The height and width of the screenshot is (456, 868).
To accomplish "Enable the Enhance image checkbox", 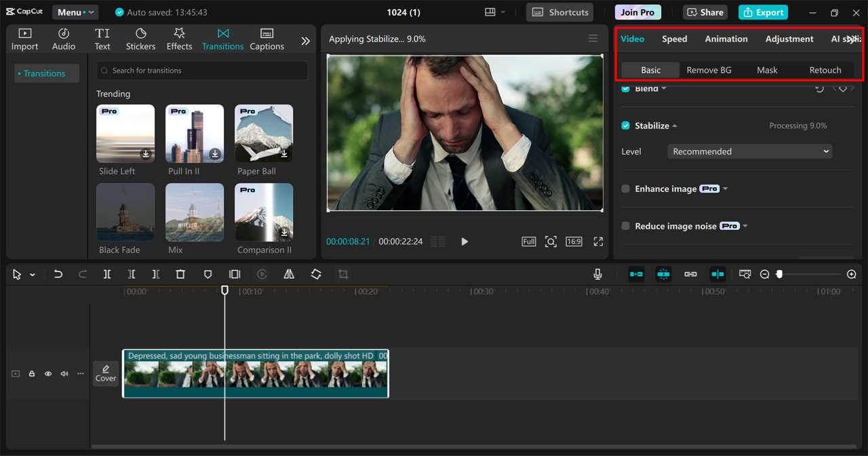I will [626, 189].
